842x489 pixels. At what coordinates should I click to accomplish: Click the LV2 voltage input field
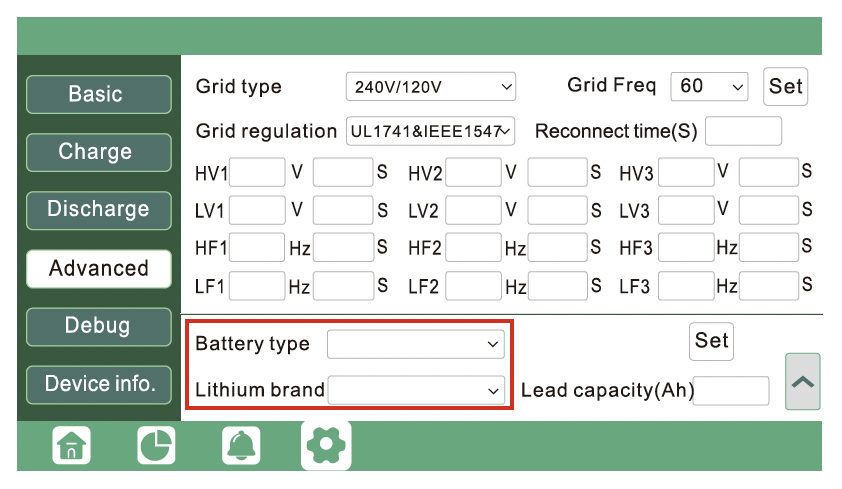click(474, 210)
